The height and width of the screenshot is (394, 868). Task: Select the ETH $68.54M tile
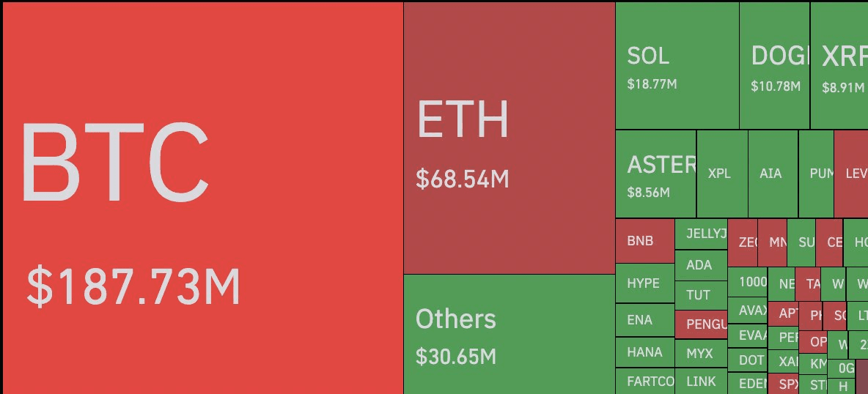coord(509,138)
